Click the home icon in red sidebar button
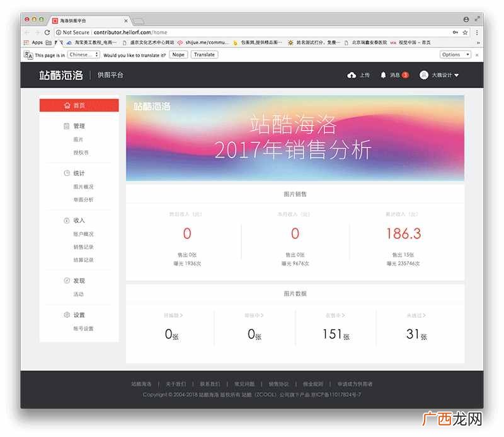The width and height of the screenshot is (504, 437). point(67,105)
